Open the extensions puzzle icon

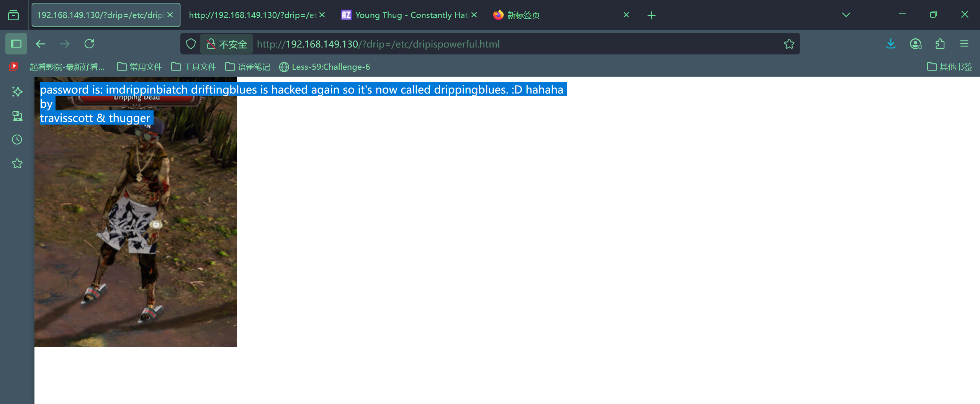940,44
